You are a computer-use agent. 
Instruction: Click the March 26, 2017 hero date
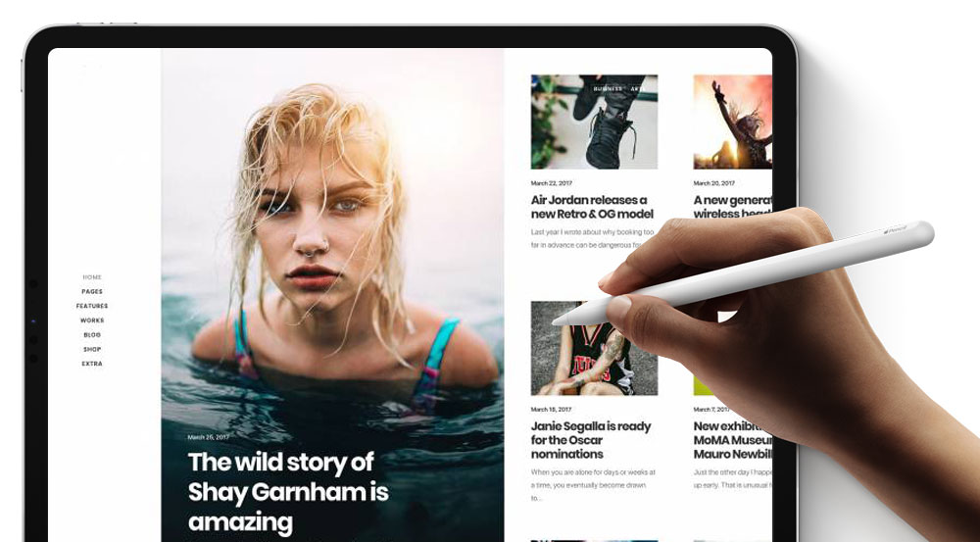(208, 437)
